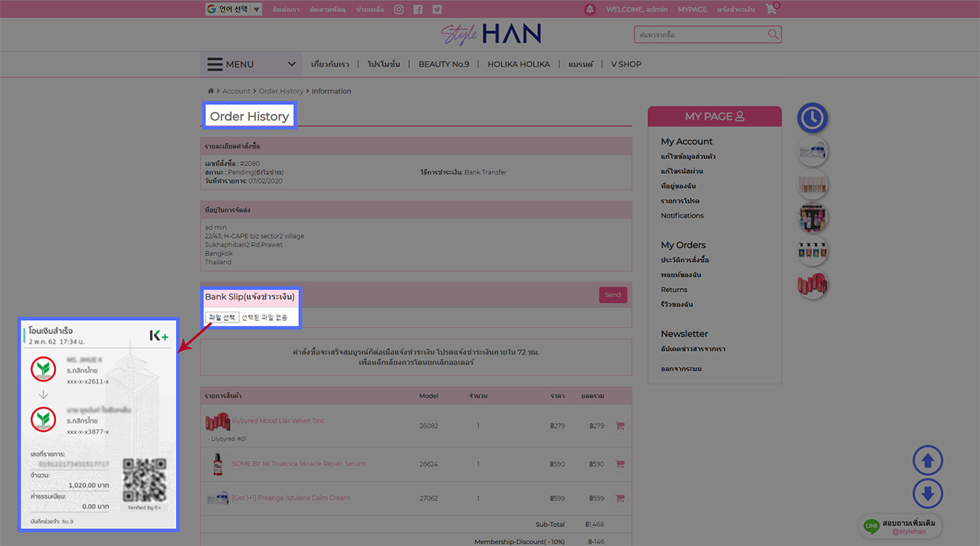The image size is (980, 546).
Task: Open the แก้ไขรหัสผ่าน sidebar link
Action: point(682,171)
